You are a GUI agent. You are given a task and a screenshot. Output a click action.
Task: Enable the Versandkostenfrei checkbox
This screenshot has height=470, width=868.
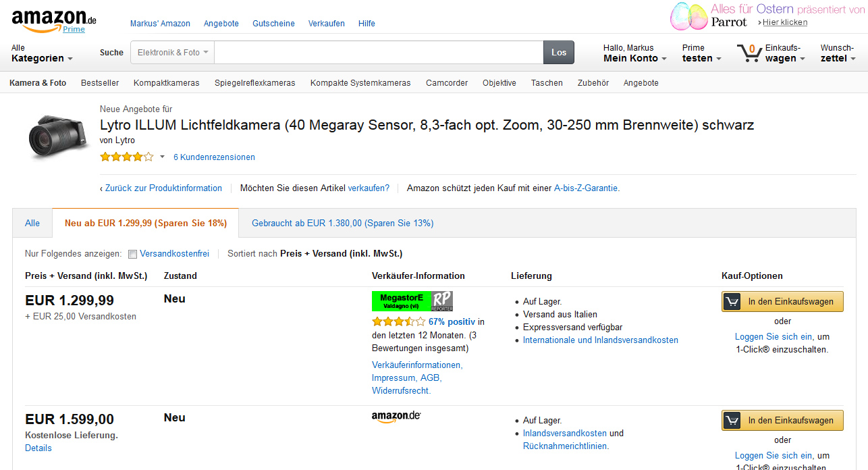click(133, 255)
